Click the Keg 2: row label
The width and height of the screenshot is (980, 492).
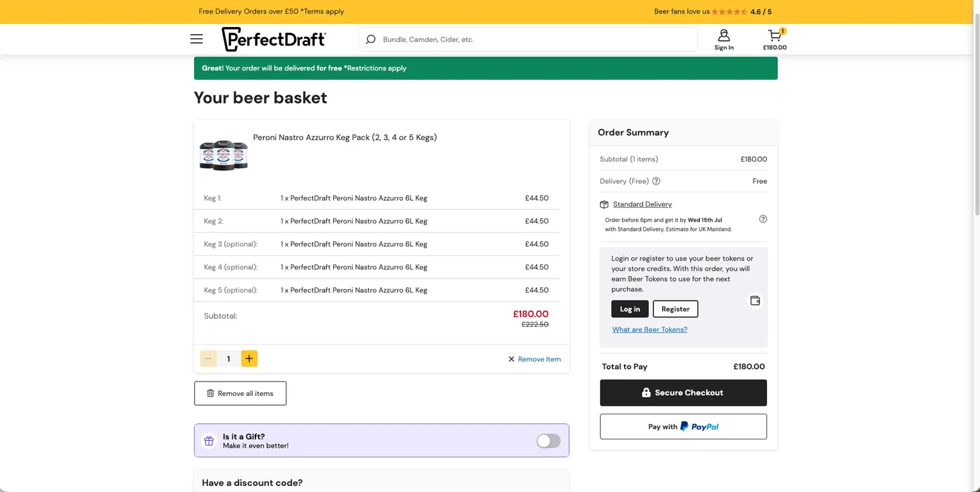(214, 221)
